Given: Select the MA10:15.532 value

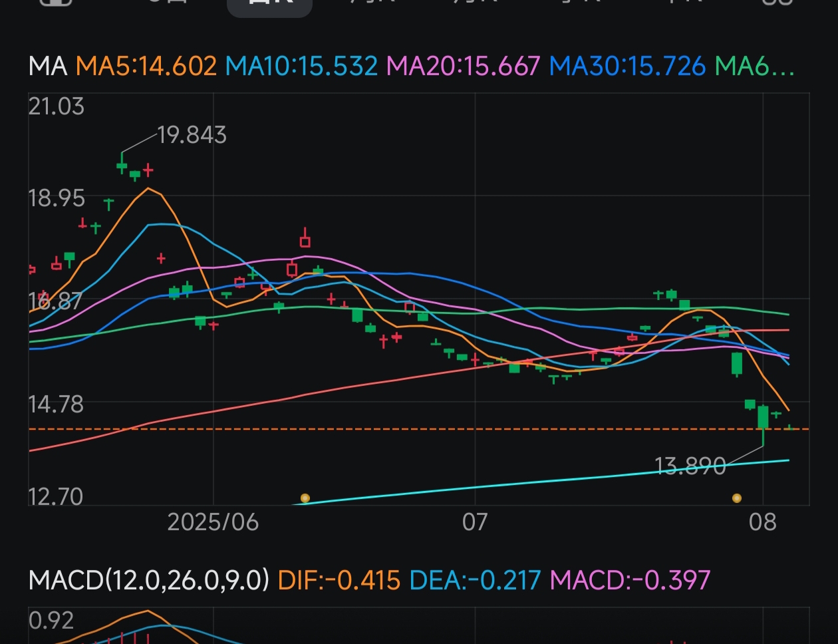Looking at the screenshot, I should point(301,66).
